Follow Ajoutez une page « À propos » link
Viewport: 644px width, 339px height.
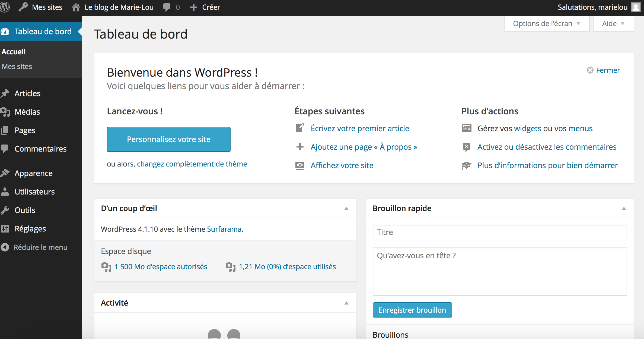[x=364, y=147]
